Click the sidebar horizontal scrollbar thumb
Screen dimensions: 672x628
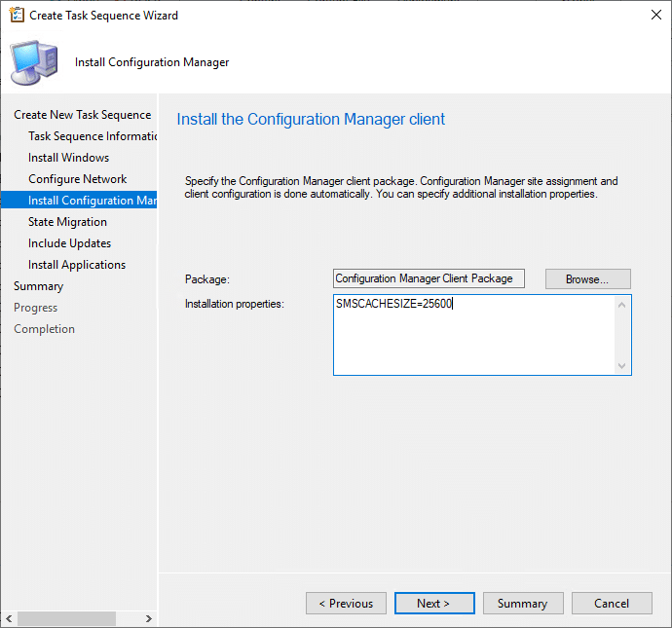[x=66, y=618]
